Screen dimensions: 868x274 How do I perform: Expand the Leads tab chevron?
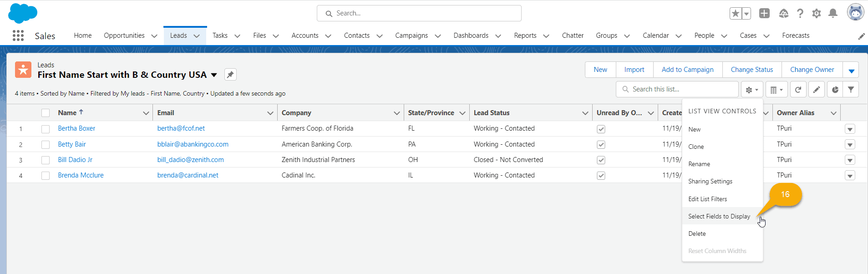click(x=197, y=36)
